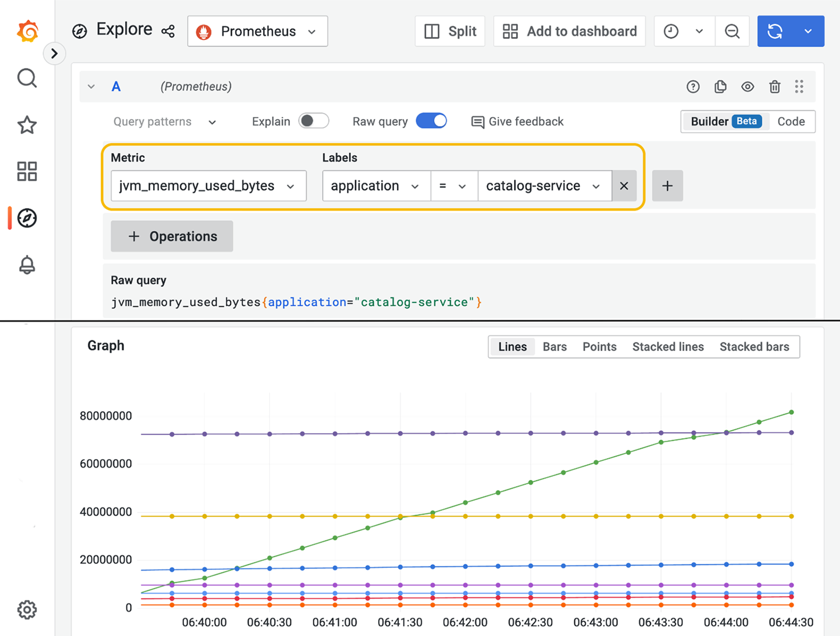Screen dimensions: 840x636
Task: Show query help icon
Action: click(693, 87)
